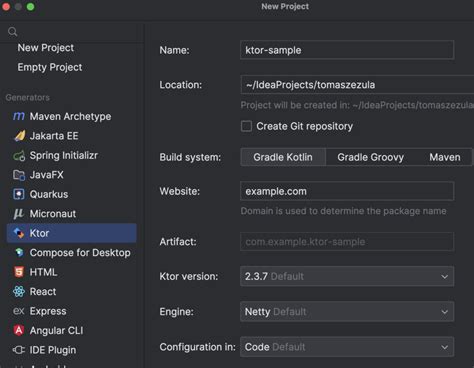Click the Gradle Kotlin build button
The image size is (474, 368).
coord(283,157)
